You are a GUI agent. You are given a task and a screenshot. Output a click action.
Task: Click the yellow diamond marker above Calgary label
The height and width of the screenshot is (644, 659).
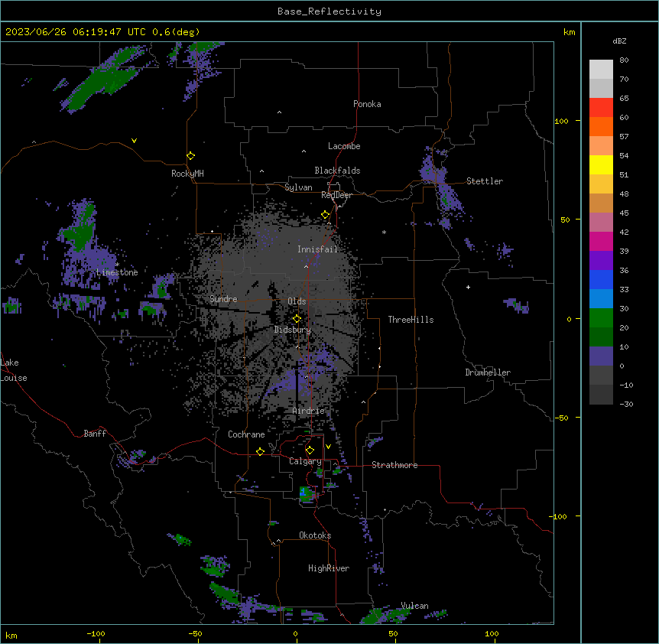click(310, 450)
